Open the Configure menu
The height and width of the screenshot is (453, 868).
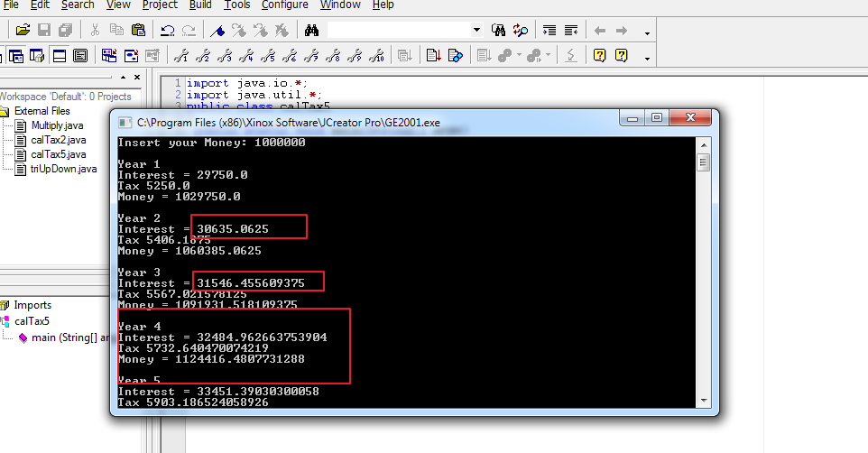(x=284, y=5)
